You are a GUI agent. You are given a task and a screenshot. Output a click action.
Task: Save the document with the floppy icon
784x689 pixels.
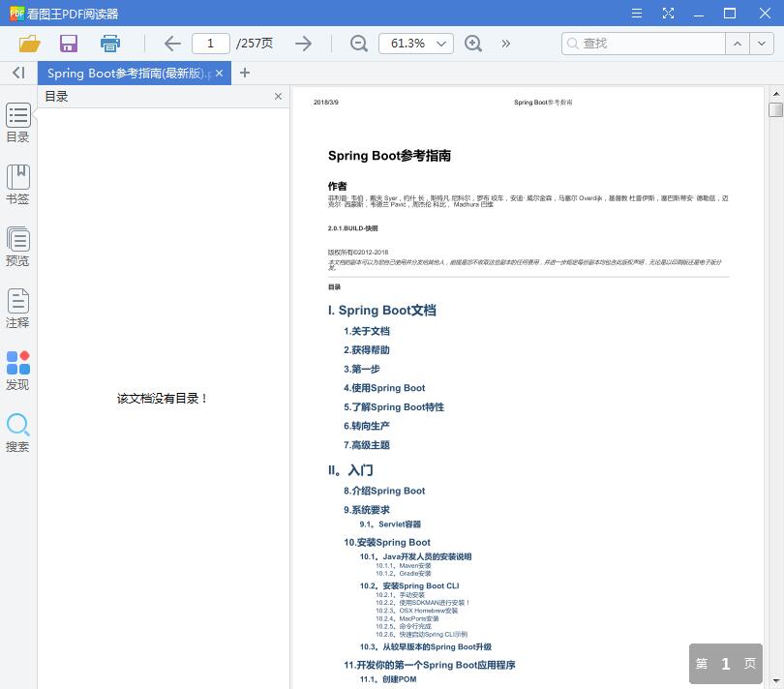[x=69, y=44]
